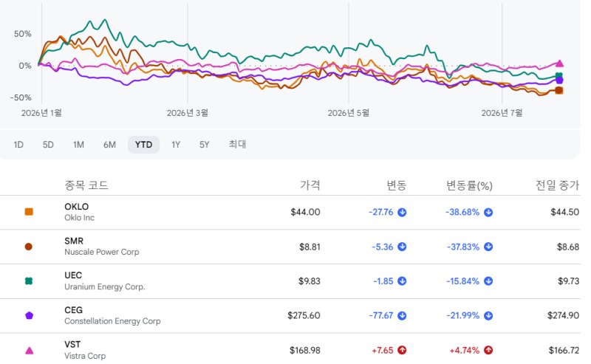591x364 pixels.
Task: Click the 전일 종가 column header
Action: pyautogui.click(x=557, y=185)
